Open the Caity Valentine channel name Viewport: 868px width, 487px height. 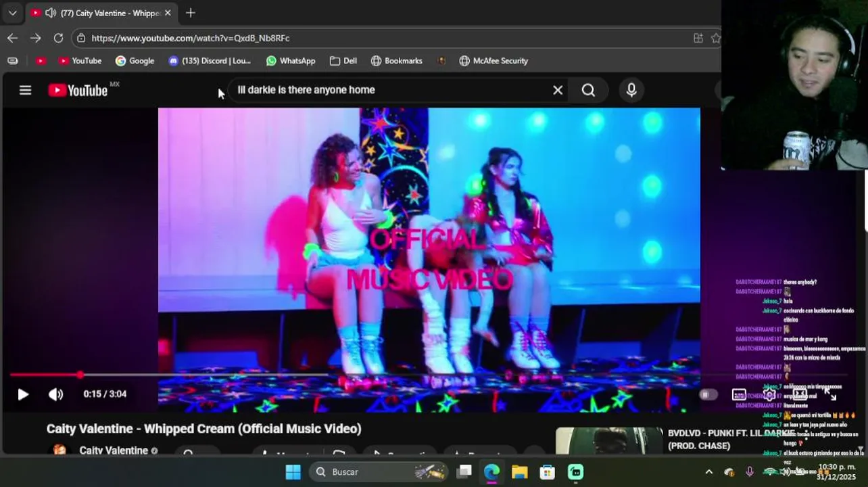[x=114, y=450]
